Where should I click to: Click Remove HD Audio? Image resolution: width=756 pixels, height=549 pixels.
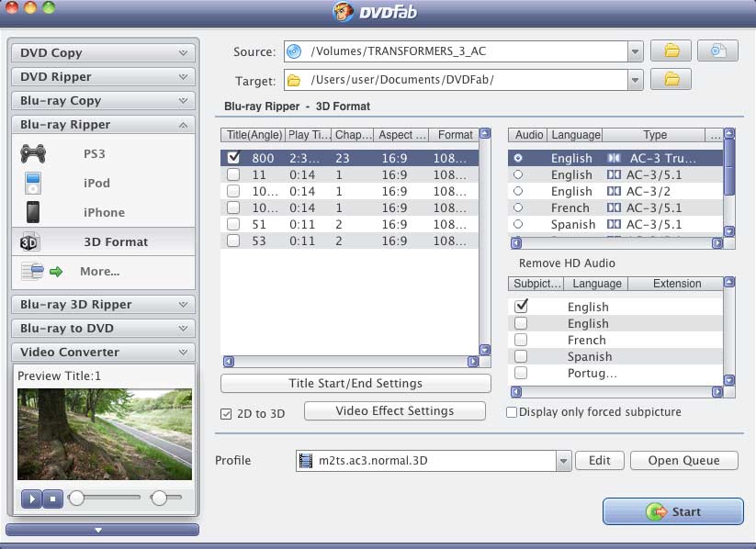[567, 263]
